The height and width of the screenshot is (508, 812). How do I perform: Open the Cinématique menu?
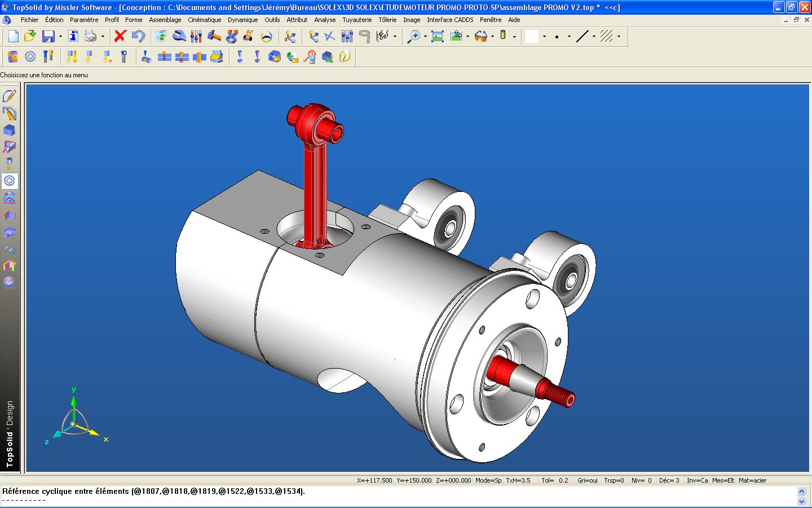pos(204,20)
